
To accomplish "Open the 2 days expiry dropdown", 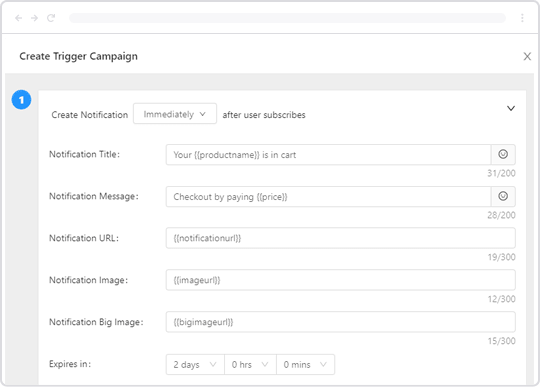I will pyautogui.click(x=195, y=364).
